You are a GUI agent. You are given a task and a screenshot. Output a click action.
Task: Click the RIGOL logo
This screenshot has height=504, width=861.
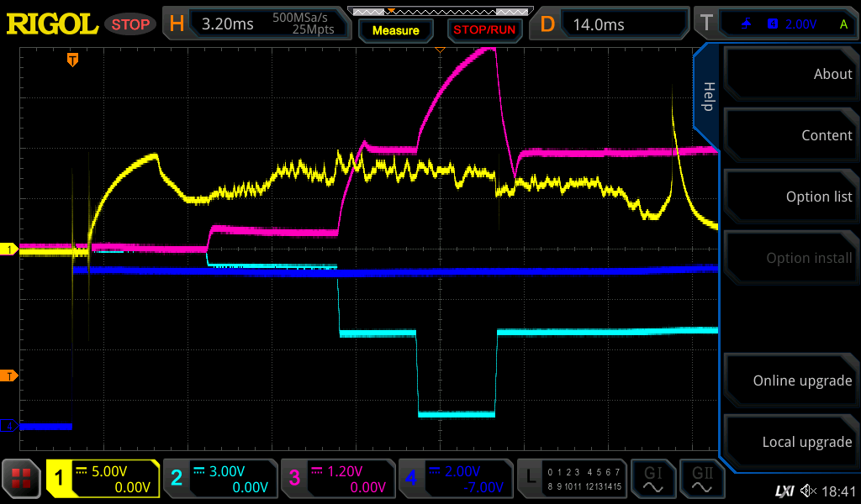pyautogui.click(x=52, y=24)
